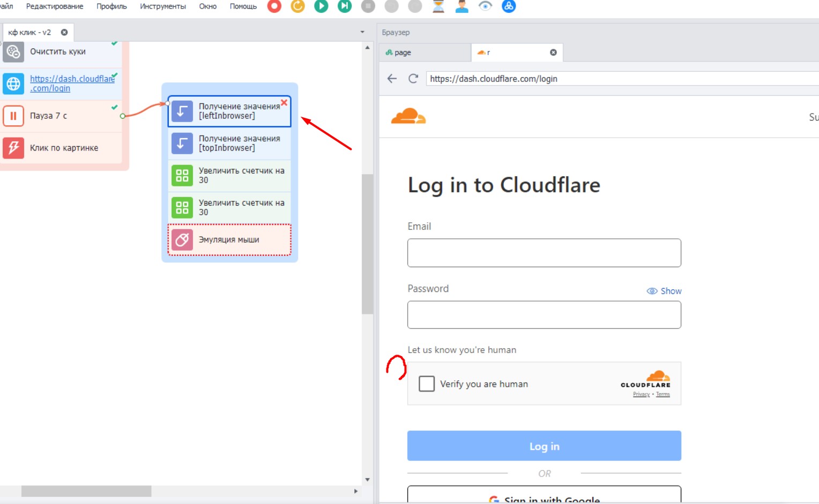
Task: Toggle the eye icon in top toolbar
Action: pos(485,6)
